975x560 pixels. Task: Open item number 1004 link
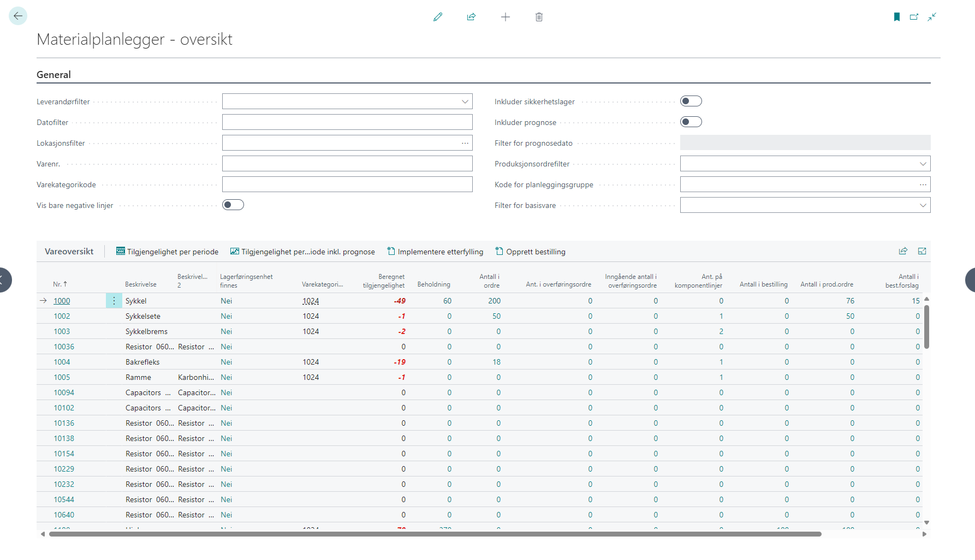[x=62, y=362]
